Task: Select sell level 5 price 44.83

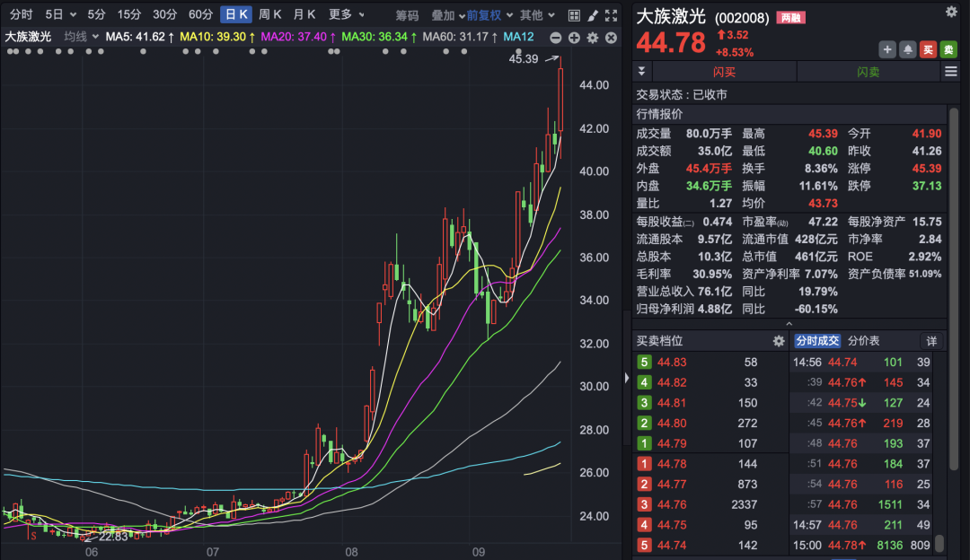Action: (672, 363)
